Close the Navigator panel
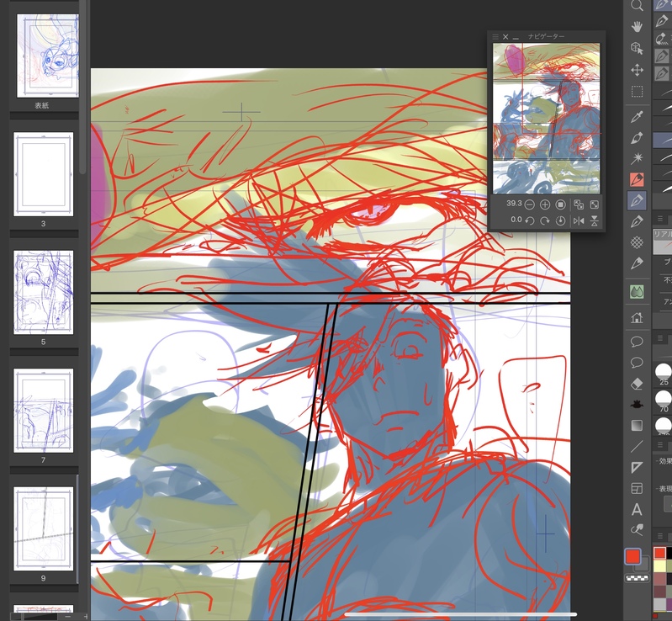 point(505,37)
